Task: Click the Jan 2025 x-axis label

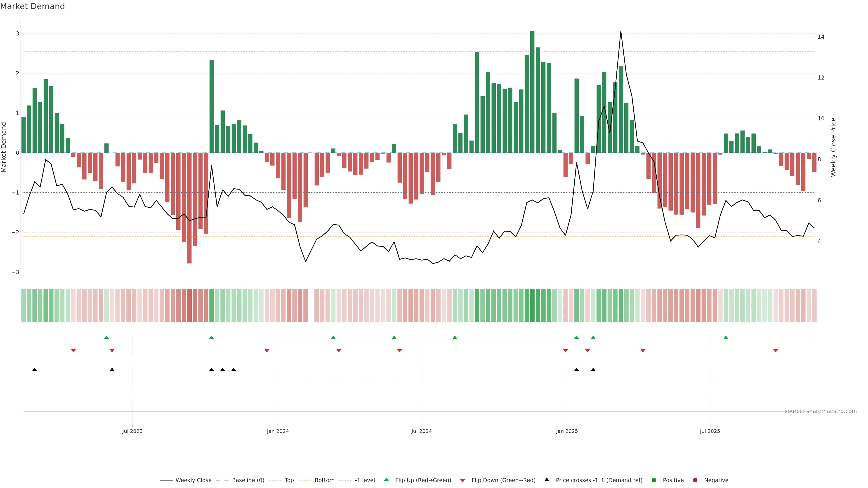Action: point(567,431)
